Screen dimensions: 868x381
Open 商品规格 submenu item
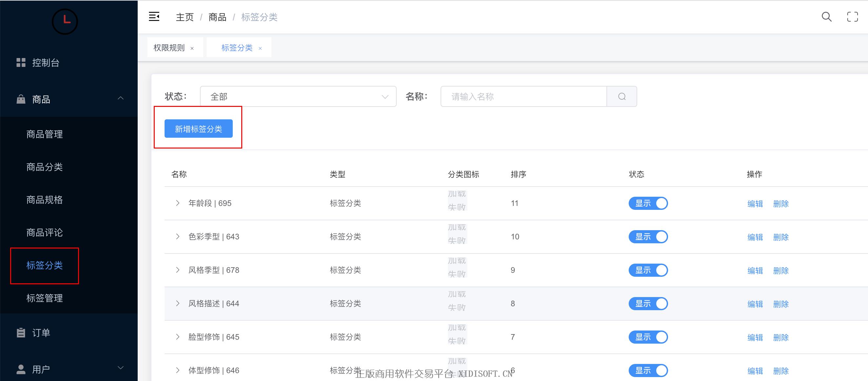(x=69, y=200)
